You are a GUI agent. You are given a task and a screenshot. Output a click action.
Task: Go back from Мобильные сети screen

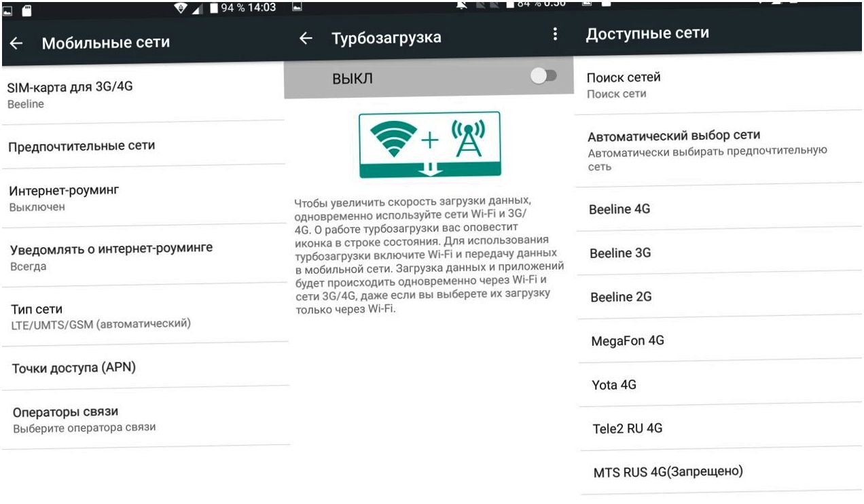coord(16,43)
